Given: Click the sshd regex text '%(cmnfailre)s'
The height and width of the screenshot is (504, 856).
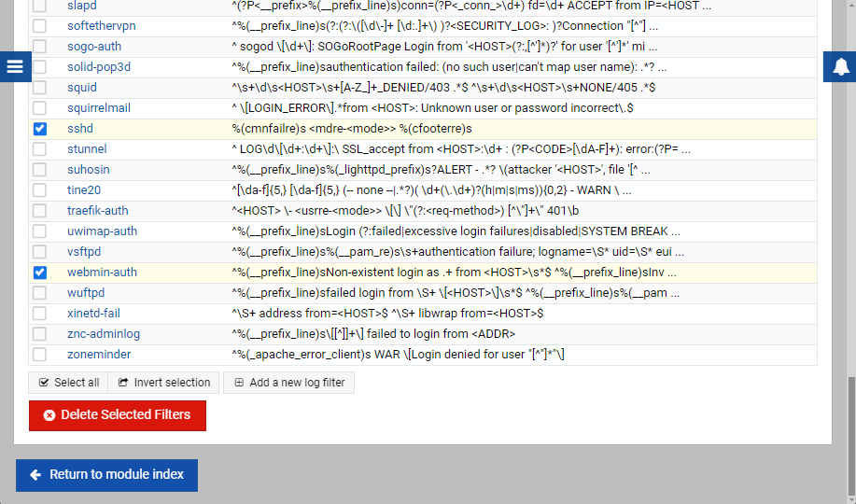Looking at the screenshot, I should (269, 129).
